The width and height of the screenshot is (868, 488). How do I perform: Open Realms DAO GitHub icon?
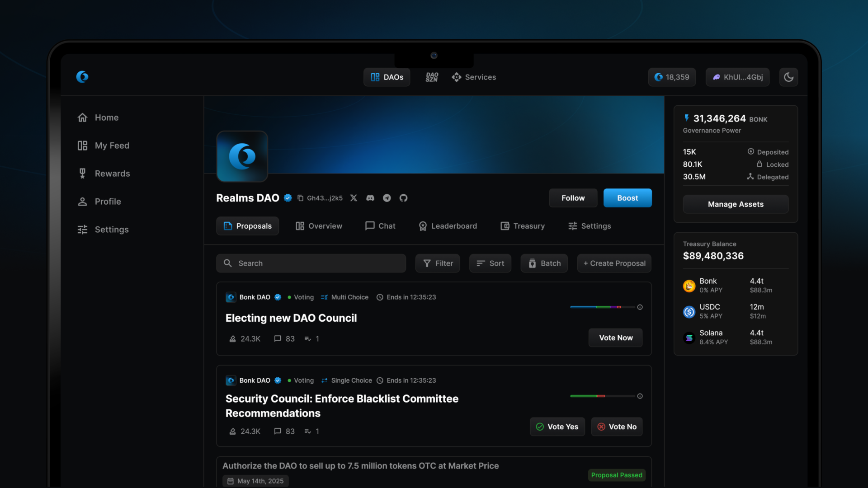tap(404, 198)
